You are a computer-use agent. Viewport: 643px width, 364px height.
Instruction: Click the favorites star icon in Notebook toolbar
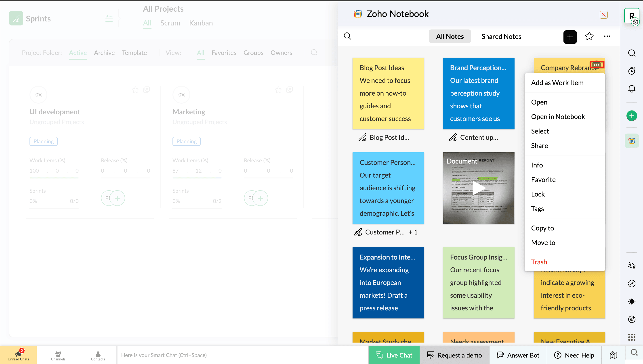pos(589,36)
